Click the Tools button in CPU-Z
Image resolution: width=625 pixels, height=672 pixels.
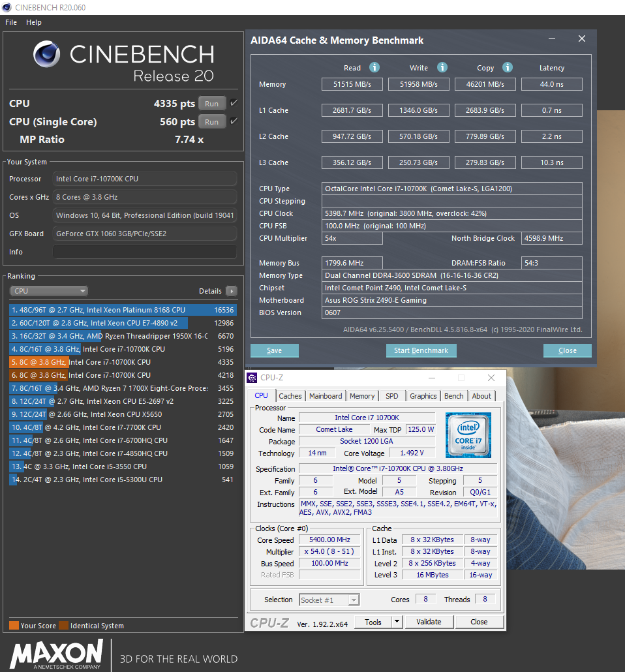(373, 621)
